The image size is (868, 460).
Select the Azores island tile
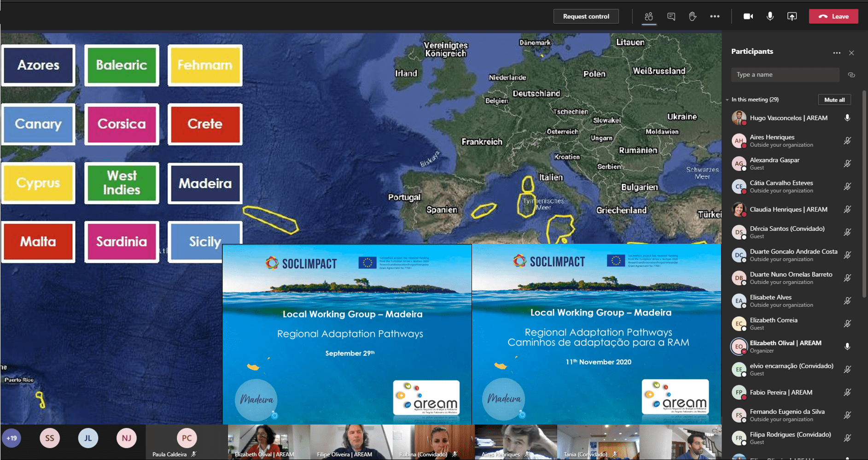pyautogui.click(x=38, y=65)
